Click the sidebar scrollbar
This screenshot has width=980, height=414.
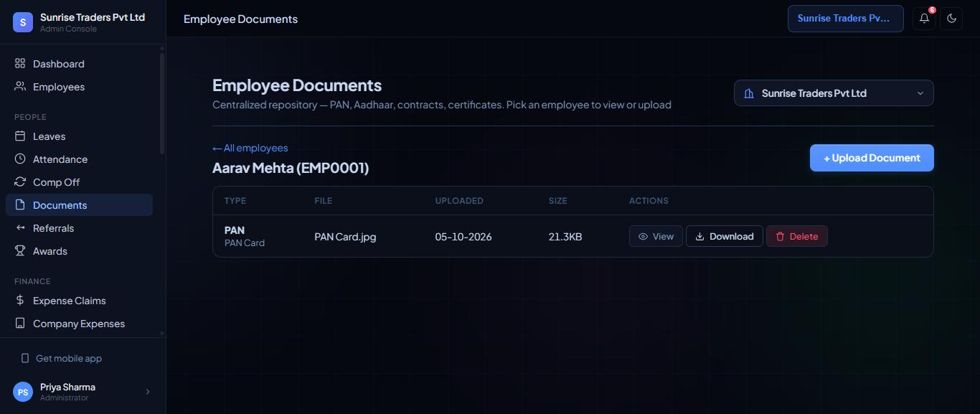[x=162, y=103]
